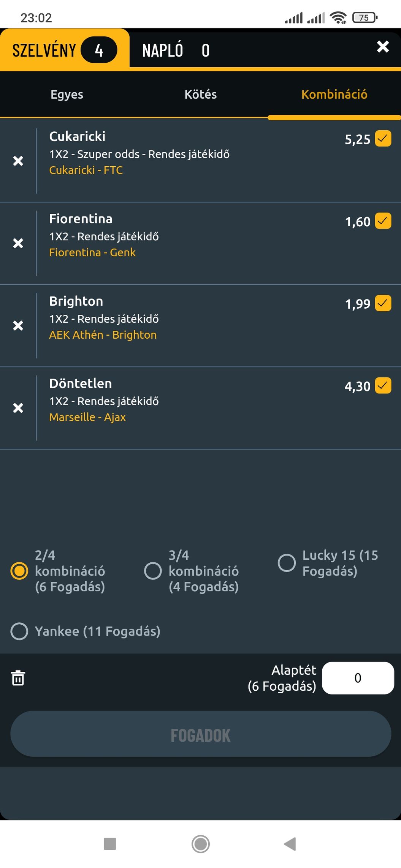Select the Yankee (11 Fogadás) option
This screenshot has width=401, height=868.
coord(19,631)
